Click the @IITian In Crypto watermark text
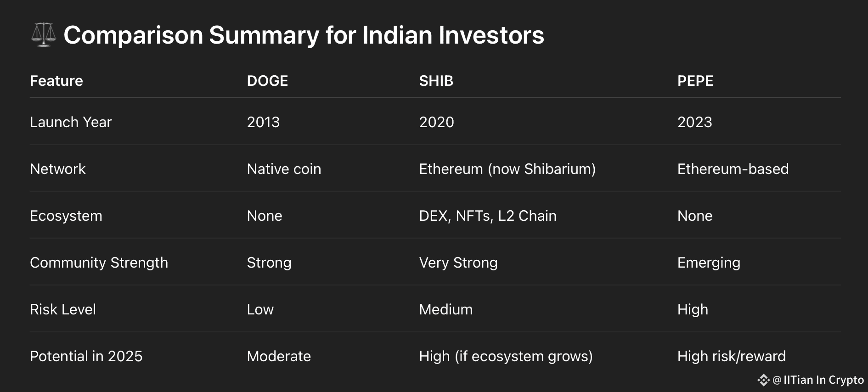The image size is (868, 392). (818, 380)
